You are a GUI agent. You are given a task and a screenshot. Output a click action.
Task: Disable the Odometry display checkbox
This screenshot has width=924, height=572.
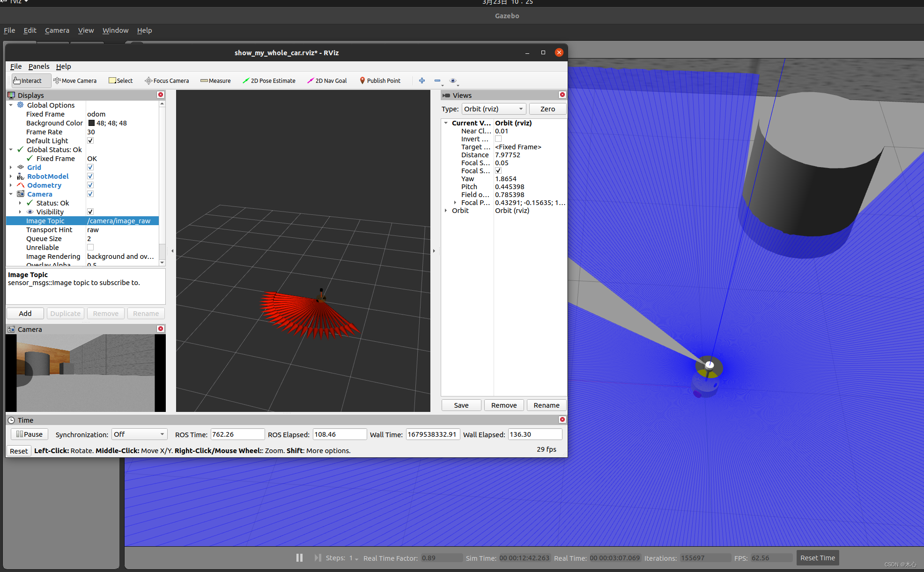point(90,185)
